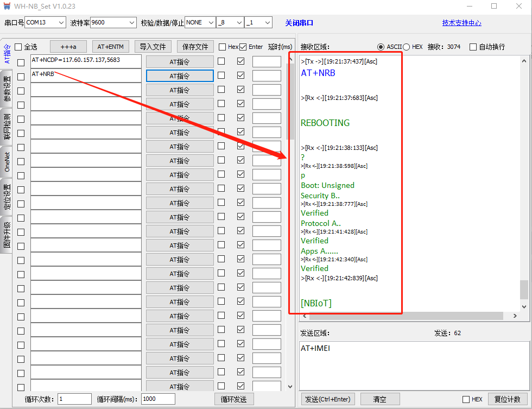The width and height of the screenshot is (532, 409).
Task: Check the row checkbox for AT+NRB command
Action: click(x=21, y=77)
